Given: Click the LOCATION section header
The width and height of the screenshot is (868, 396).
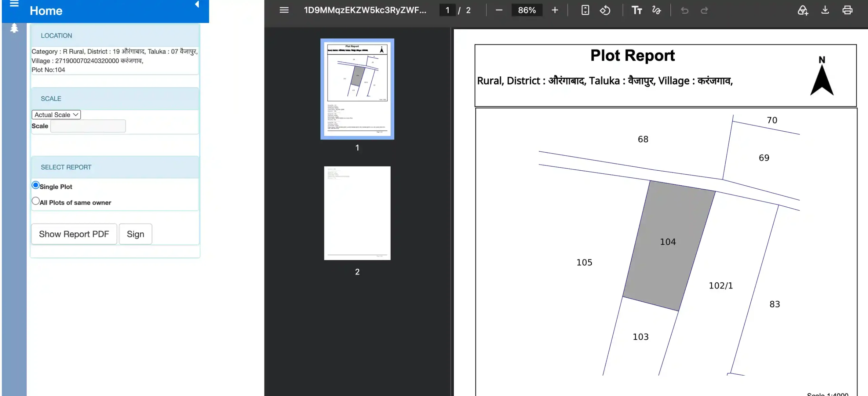Looking at the screenshot, I should [x=115, y=36].
